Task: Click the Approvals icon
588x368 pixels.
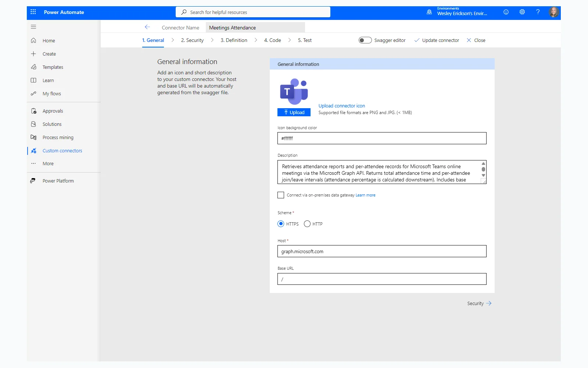Action: click(33, 111)
